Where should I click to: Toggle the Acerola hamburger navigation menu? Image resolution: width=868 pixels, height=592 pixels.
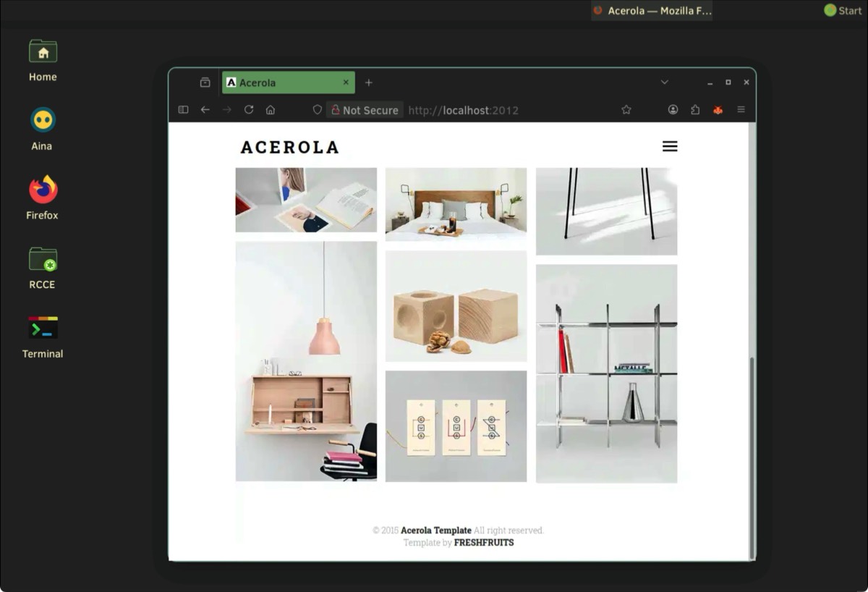tap(670, 146)
